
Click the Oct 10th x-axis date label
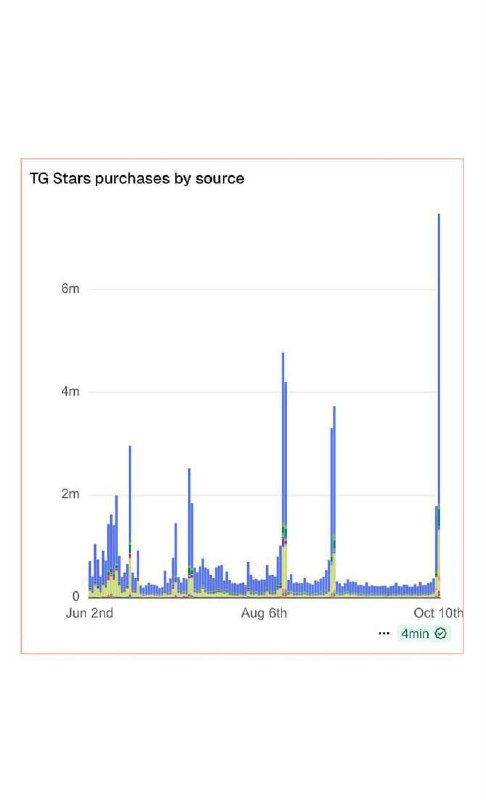[x=439, y=613]
